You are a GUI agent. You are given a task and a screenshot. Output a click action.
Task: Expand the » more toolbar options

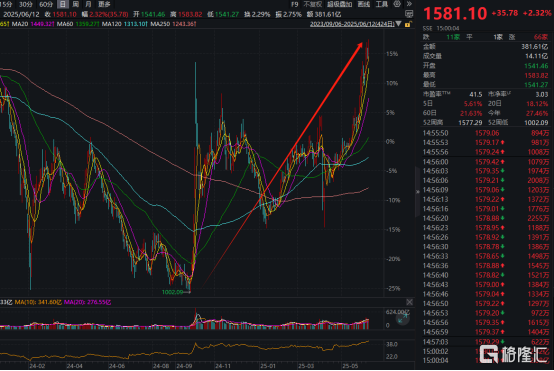[x=409, y=4]
